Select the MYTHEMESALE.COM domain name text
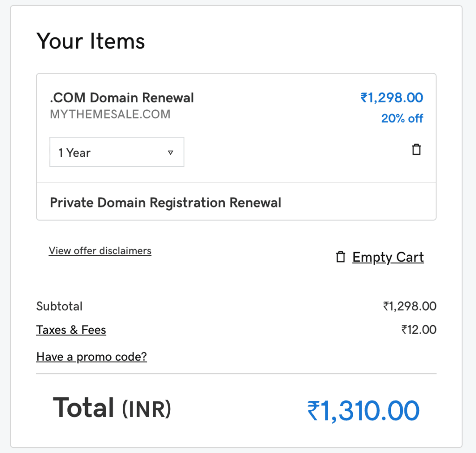476x453 pixels. pyautogui.click(x=110, y=114)
